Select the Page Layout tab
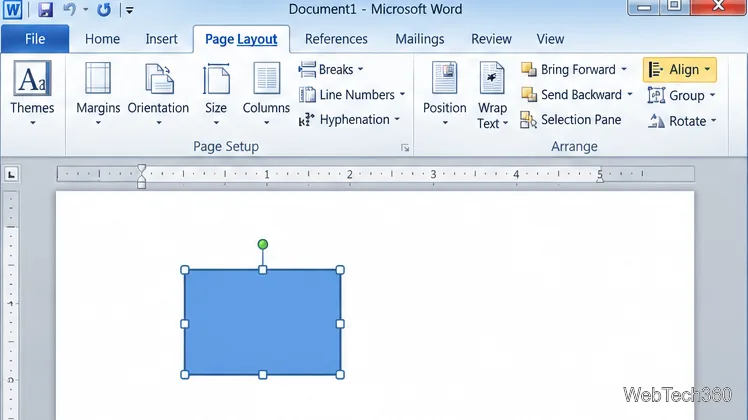The image size is (748, 420). click(241, 39)
